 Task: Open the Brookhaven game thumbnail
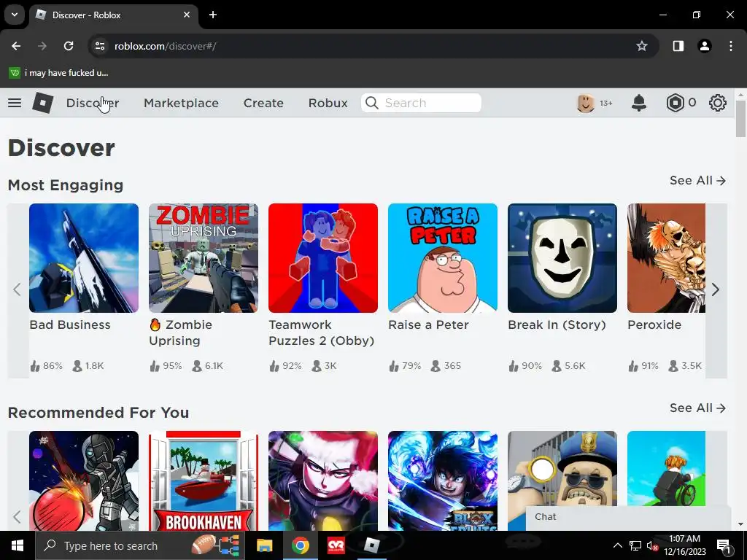click(x=204, y=481)
